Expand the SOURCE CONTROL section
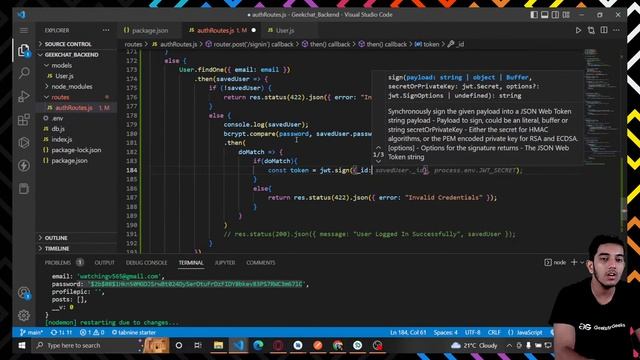This screenshot has width=640, height=360. (x=68, y=44)
